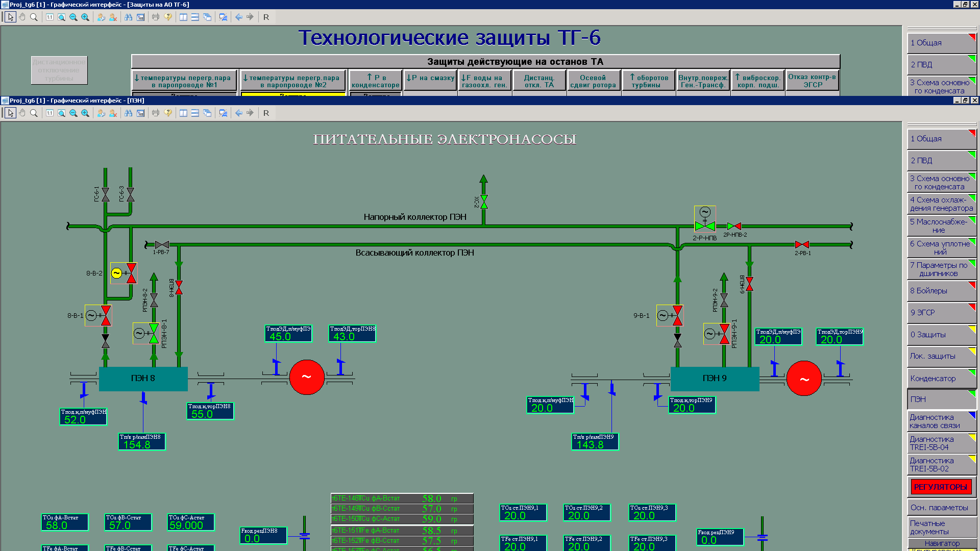
Task: Select the magnifier tool in ПЭН window toolbar
Action: tap(34, 113)
